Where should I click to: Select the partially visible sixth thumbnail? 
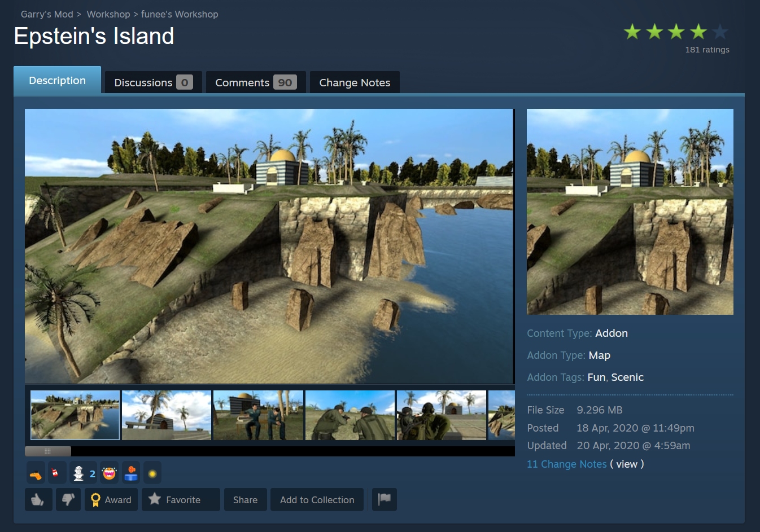pos(501,415)
